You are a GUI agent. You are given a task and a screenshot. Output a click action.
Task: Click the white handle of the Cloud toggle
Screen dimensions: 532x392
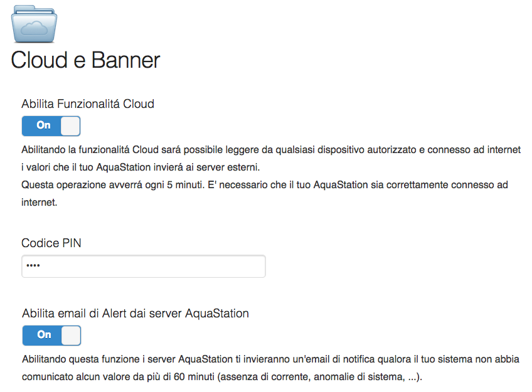(x=70, y=126)
